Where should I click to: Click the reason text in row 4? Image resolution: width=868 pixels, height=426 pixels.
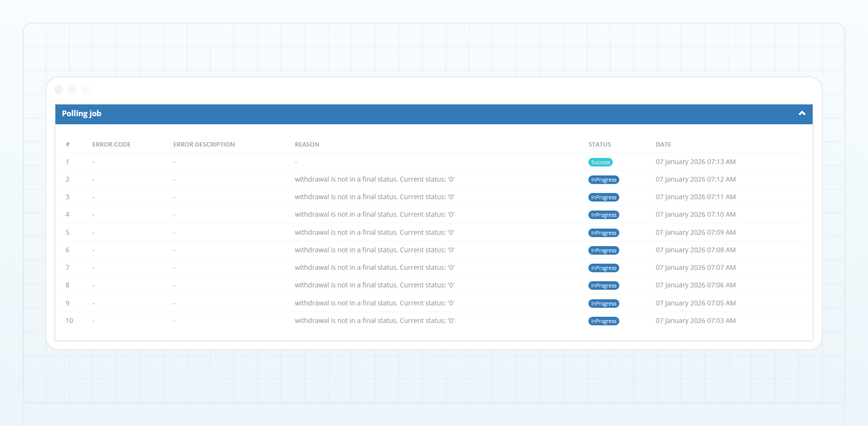click(374, 215)
